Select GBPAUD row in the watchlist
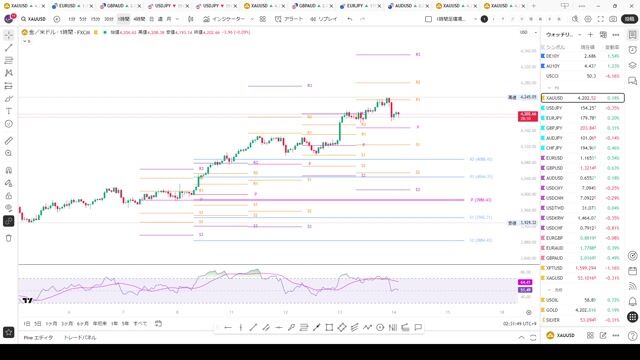Screen dimensions: 640x360 tap(582, 258)
